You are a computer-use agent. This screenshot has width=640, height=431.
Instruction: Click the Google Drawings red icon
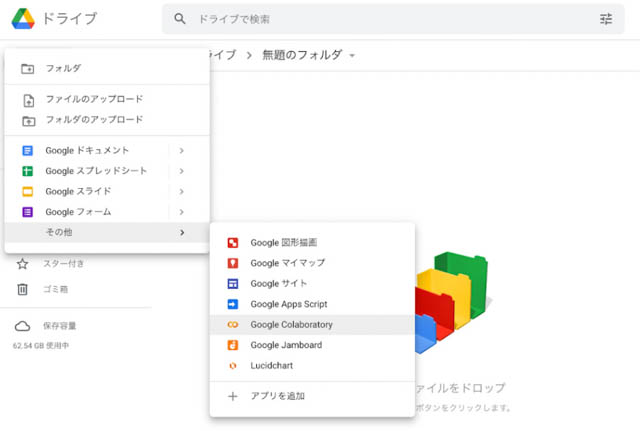click(233, 243)
